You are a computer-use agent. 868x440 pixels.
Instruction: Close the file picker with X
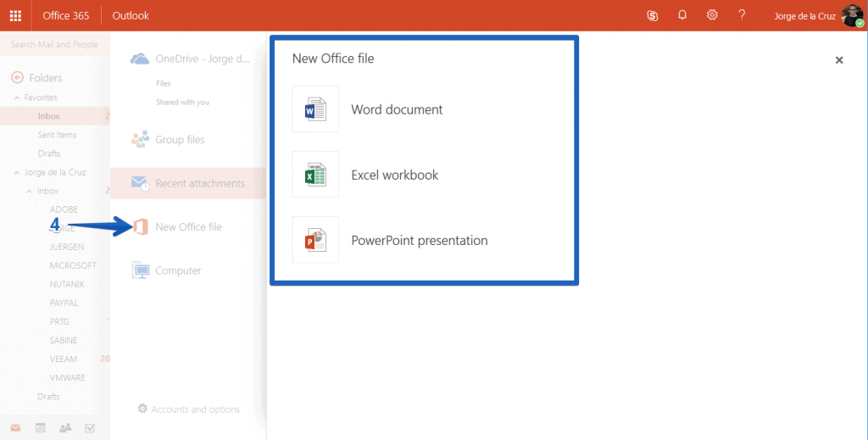[x=839, y=60]
